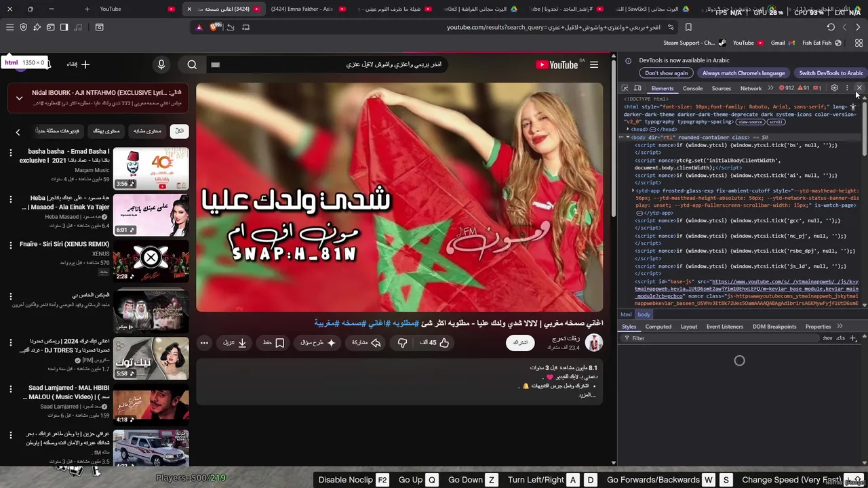The image size is (868, 488).
Task: Show more DevTools panels via double-chevron
Action: click(x=770, y=88)
